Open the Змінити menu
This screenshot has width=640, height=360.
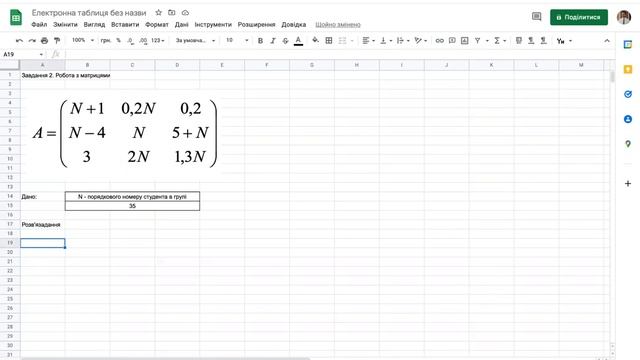click(x=65, y=24)
